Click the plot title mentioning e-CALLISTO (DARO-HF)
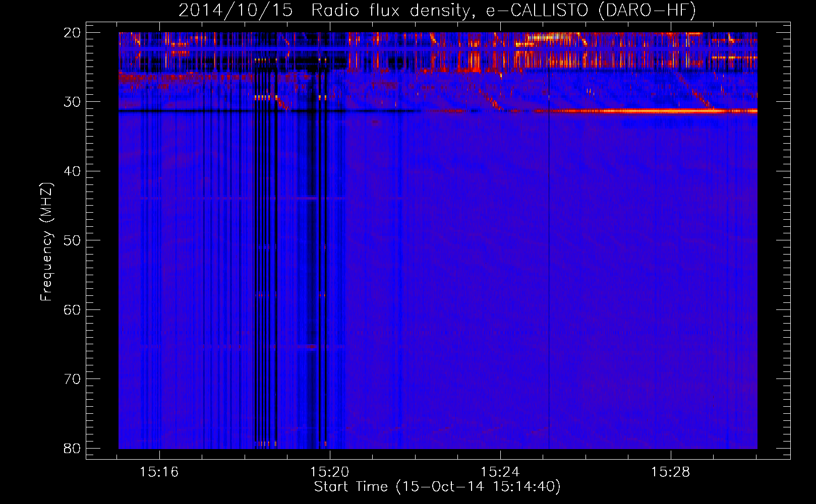The width and height of the screenshot is (816, 504). pyautogui.click(x=437, y=11)
